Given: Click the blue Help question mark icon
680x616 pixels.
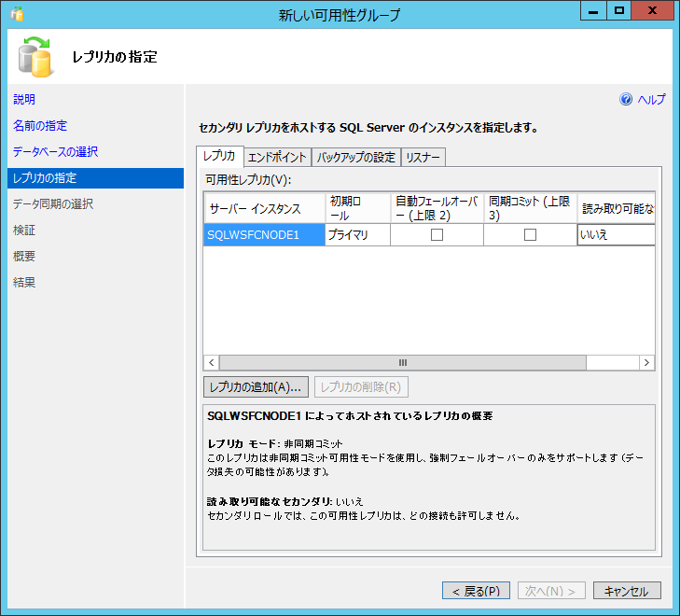Looking at the screenshot, I should 626,99.
